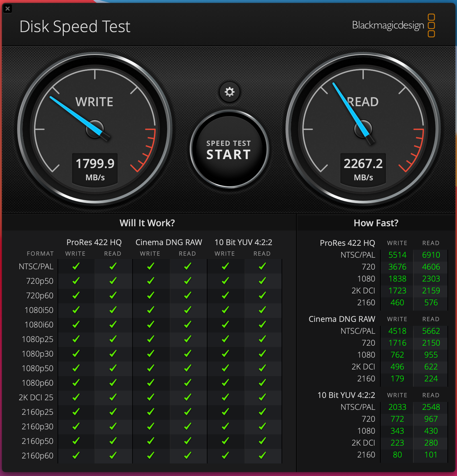The image size is (457, 476).
Task: Click the Cinema DNG RAW heading in How Fast
Action: 342,319
